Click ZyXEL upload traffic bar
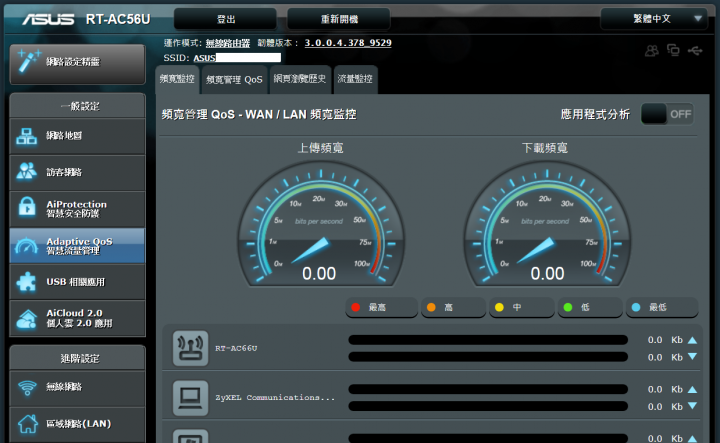The width and height of the screenshot is (720, 443). [488, 389]
